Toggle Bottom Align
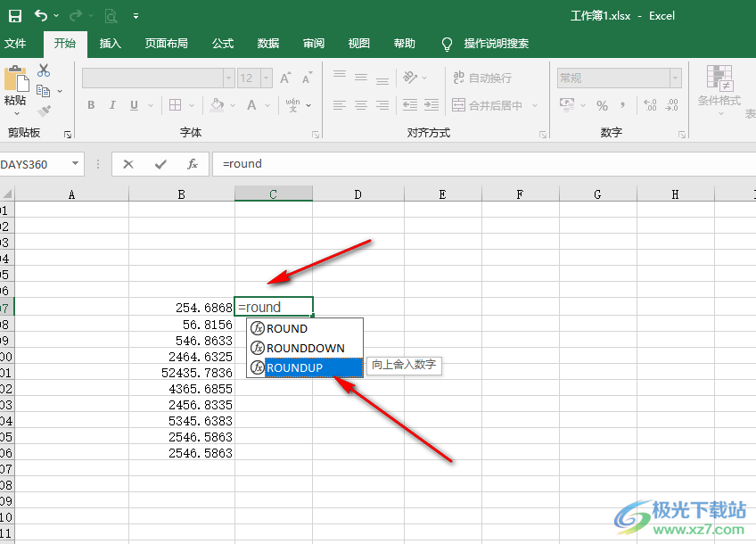This screenshot has width=756, height=544. pos(382,79)
